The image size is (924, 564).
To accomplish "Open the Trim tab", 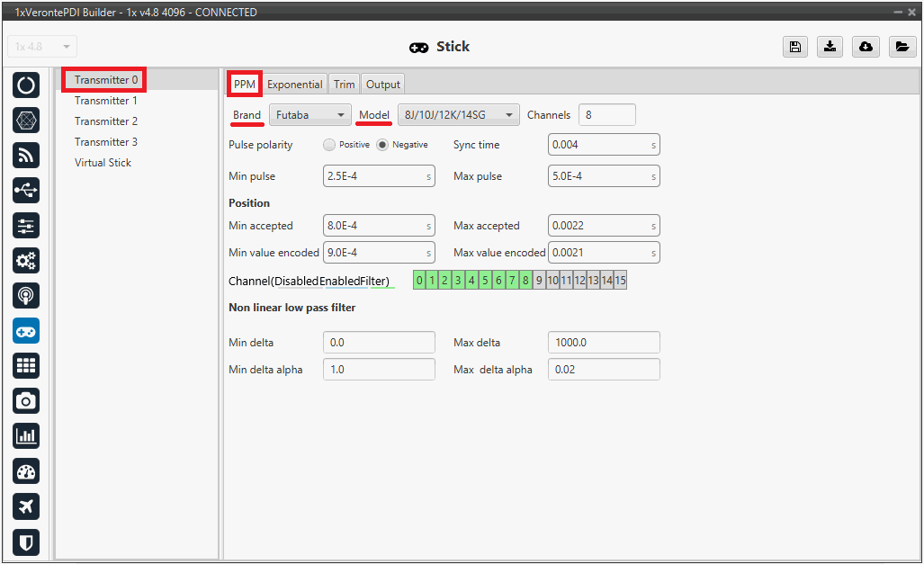I will [x=344, y=85].
